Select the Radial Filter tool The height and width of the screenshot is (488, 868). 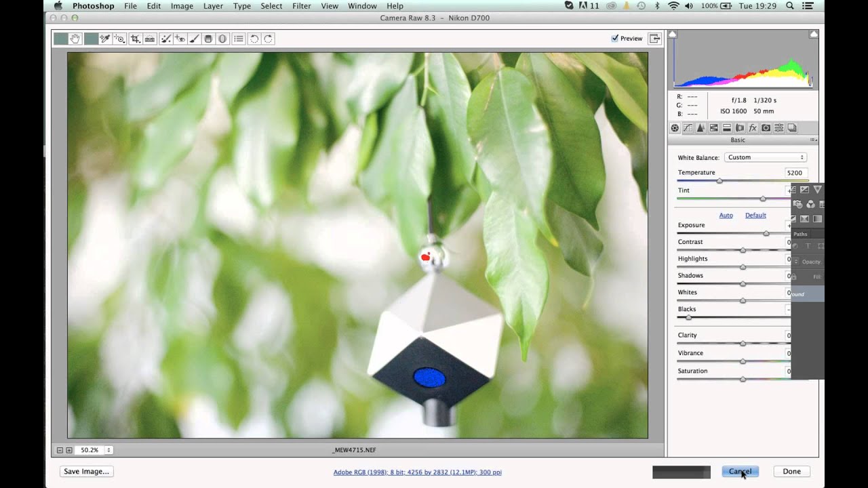pos(222,39)
